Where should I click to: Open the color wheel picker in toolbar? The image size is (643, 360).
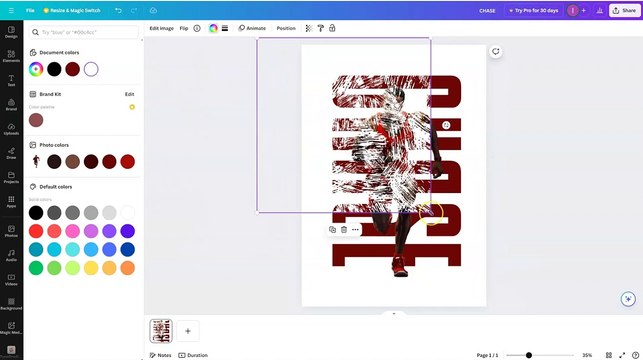coord(213,28)
